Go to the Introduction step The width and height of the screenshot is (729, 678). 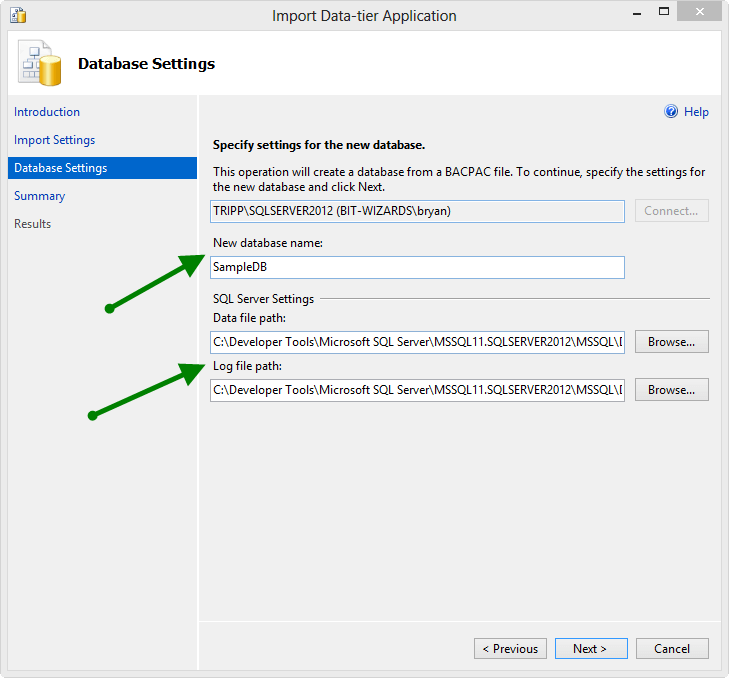pos(47,112)
